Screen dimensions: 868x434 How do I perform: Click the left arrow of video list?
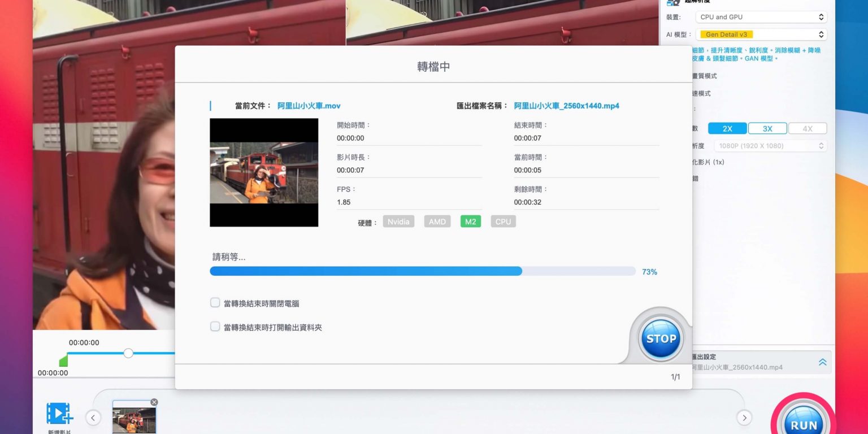coord(93,418)
